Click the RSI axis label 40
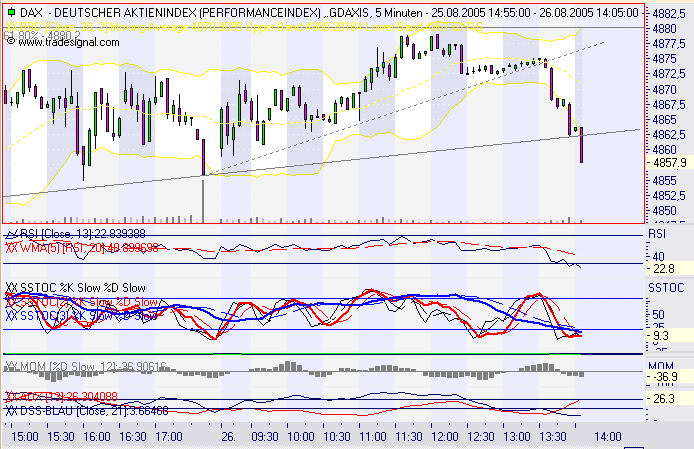This screenshot has width=694, height=449. click(658, 256)
